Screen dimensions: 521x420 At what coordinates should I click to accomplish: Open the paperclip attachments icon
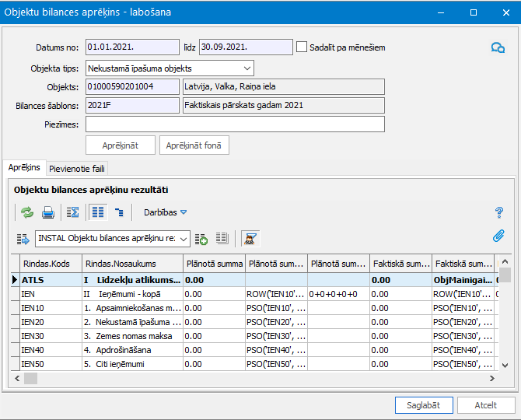pos(499,236)
